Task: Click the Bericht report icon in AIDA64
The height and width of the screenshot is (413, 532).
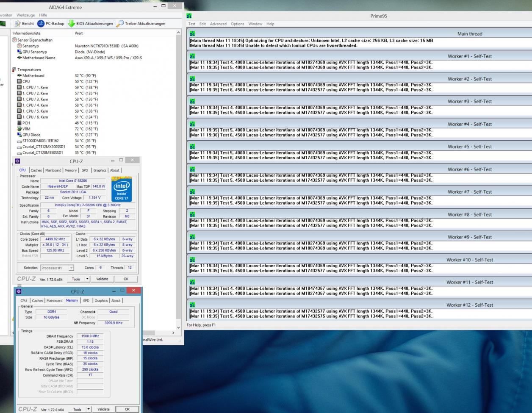Action: [x=18, y=24]
